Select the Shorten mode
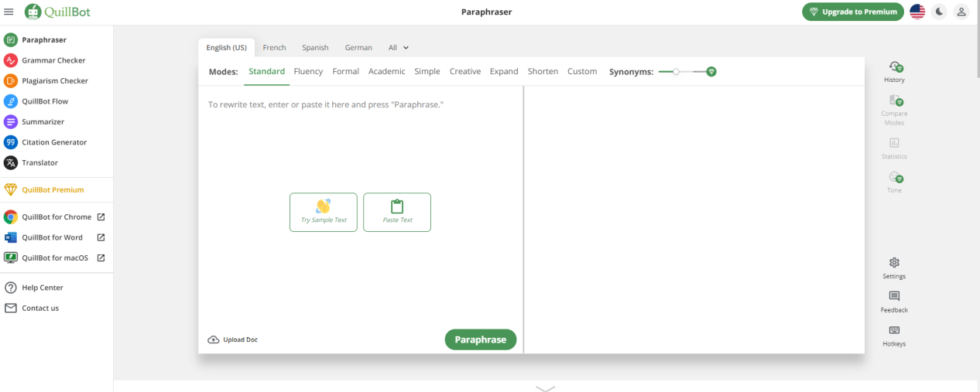The height and width of the screenshot is (392, 980). coord(543,71)
